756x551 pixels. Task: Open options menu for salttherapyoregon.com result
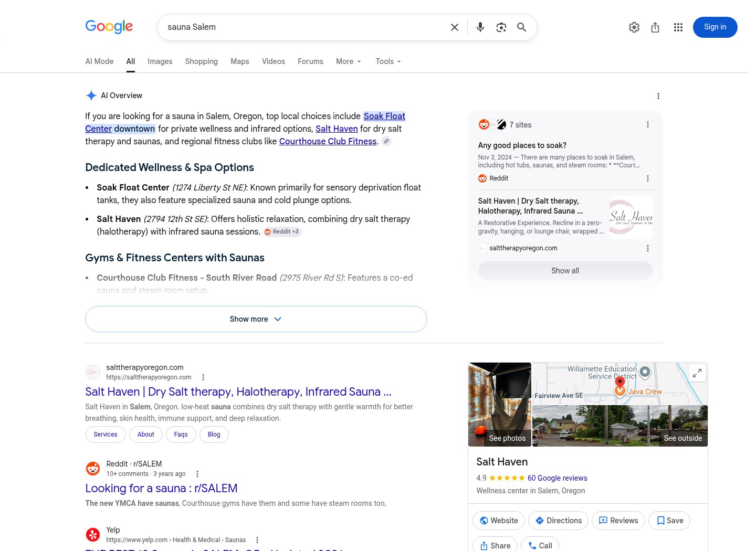203,377
